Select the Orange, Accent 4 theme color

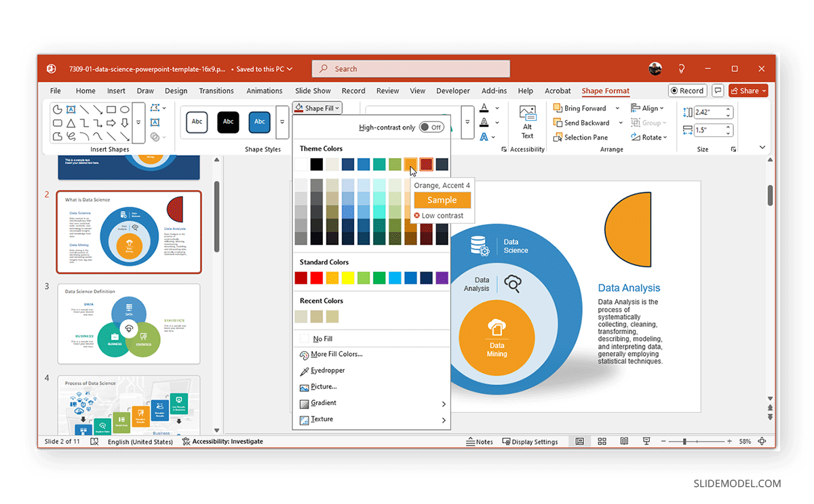click(411, 164)
